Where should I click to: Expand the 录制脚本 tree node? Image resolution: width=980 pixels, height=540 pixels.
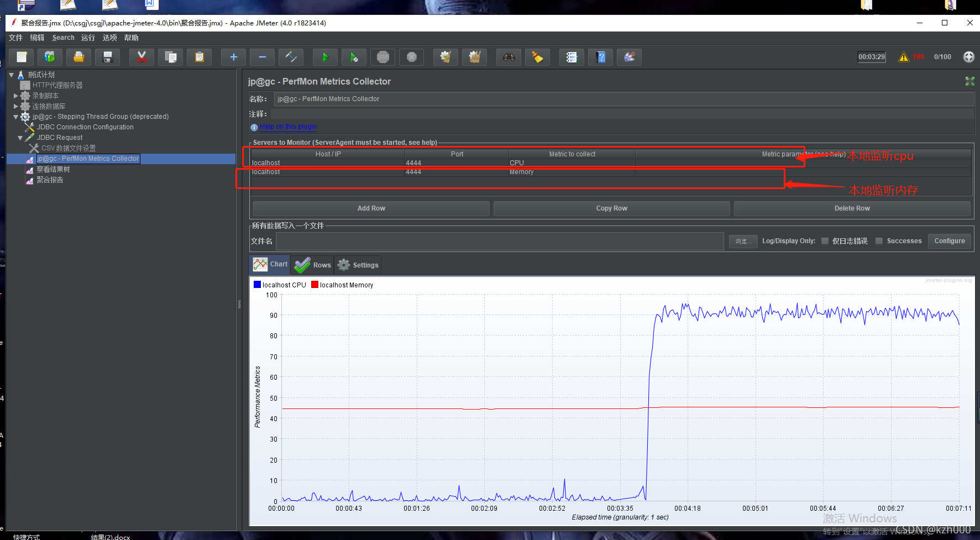(16, 96)
